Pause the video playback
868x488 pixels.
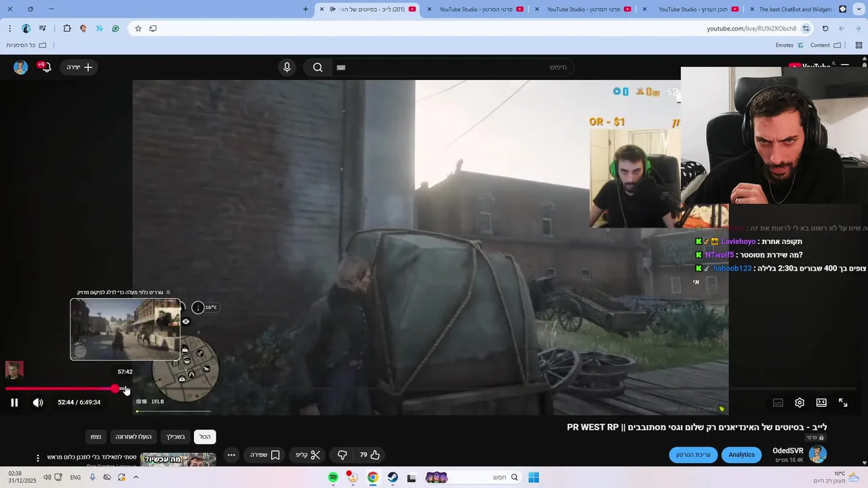coord(14,403)
